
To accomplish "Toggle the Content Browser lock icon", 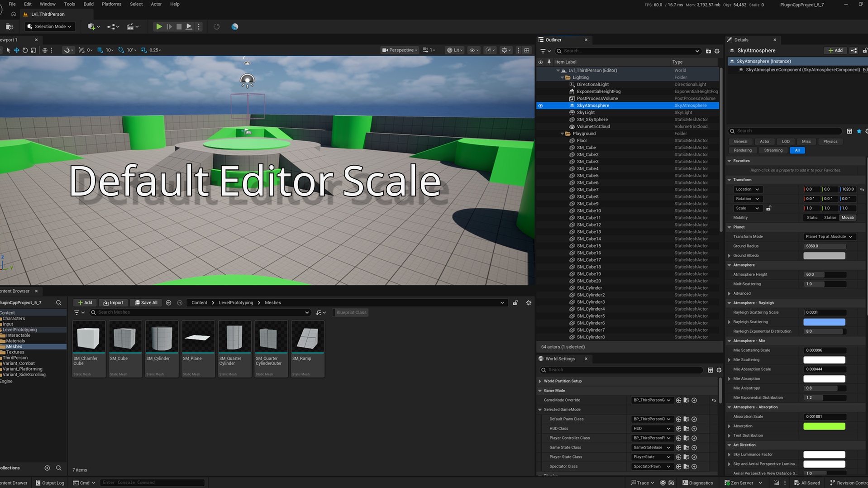I will click(515, 303).
